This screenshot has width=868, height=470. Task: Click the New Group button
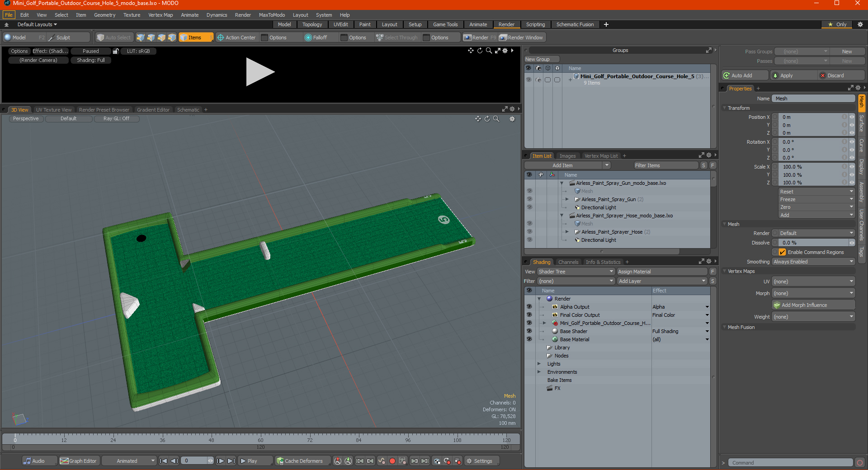542,59
